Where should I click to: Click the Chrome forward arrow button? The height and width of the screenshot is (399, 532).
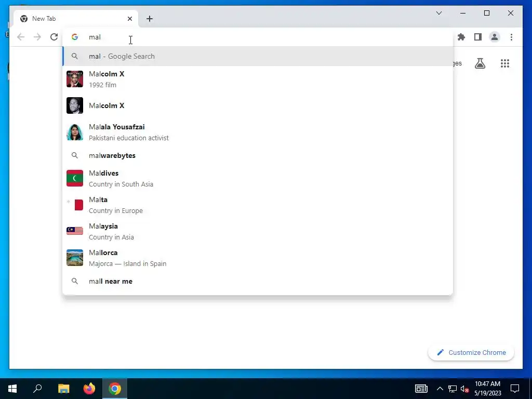[x=37, y=37]
